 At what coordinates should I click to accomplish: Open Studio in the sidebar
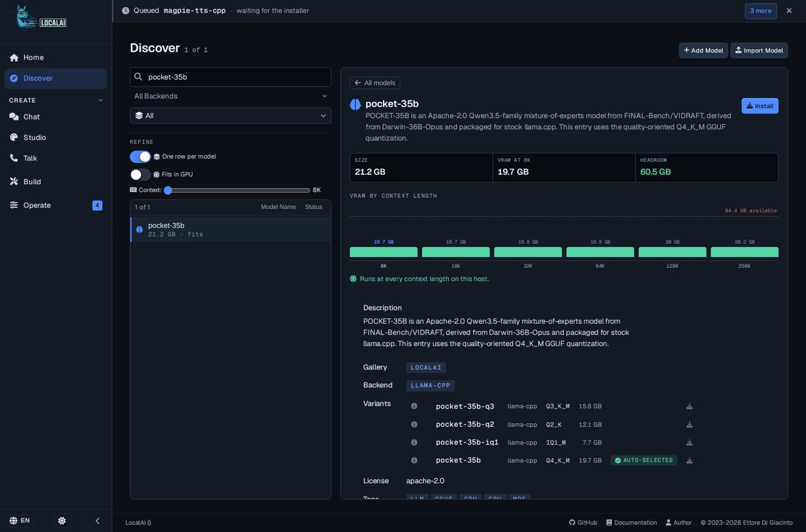point(56,137)
